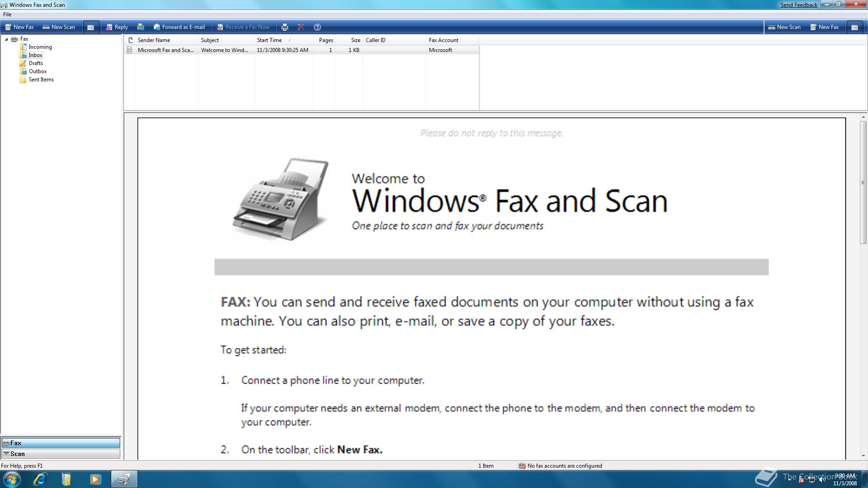The width and height of the screenshot is (868, 488).
Task: Click the network tray icon
Action: [x=811, y=479]
